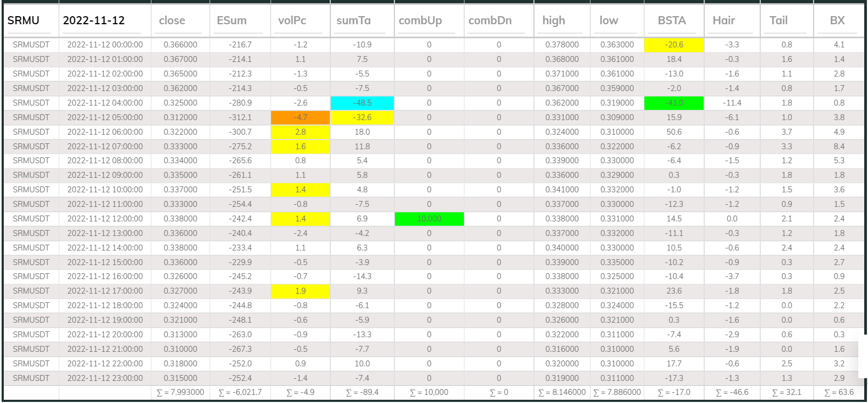868x403 pixels.
Task: Click the high value 0.378000
Action: [x=562, y=45]
